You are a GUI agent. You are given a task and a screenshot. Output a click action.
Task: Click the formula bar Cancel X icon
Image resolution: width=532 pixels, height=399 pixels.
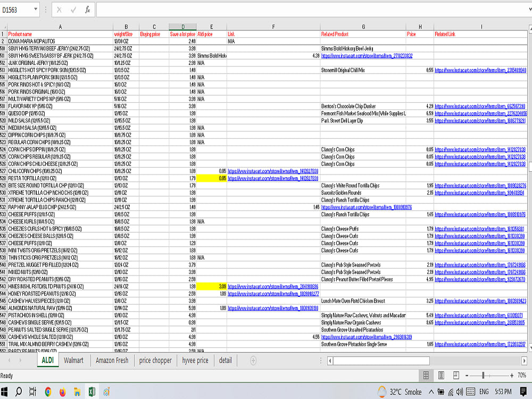[x=59, y=10]
